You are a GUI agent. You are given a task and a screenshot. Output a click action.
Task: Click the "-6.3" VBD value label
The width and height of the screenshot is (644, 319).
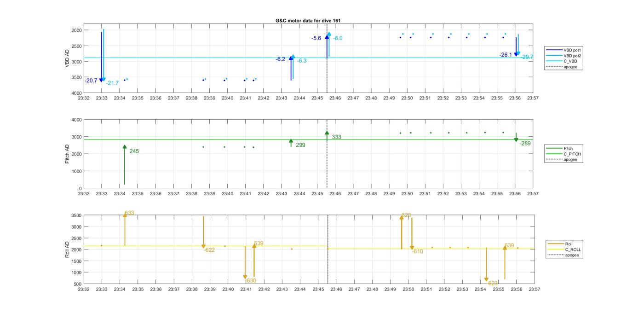click(x=302, y=61)
